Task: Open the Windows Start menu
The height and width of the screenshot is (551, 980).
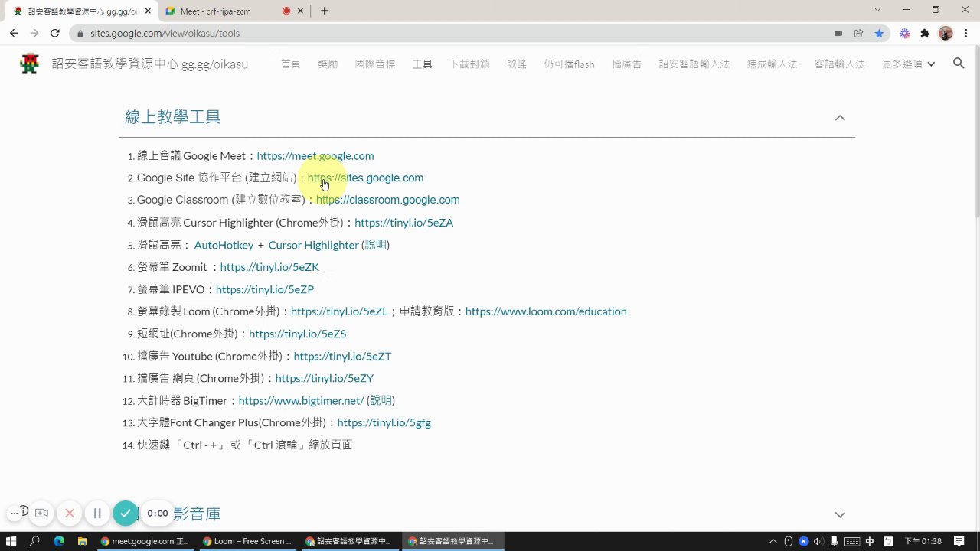Action: pyautogui.click(x=11, y=541)
